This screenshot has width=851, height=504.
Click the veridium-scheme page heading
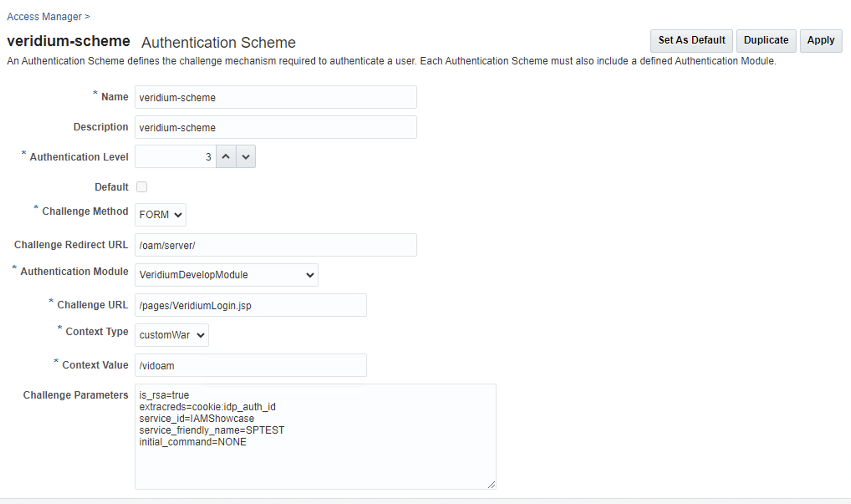[x=69, y=41]
